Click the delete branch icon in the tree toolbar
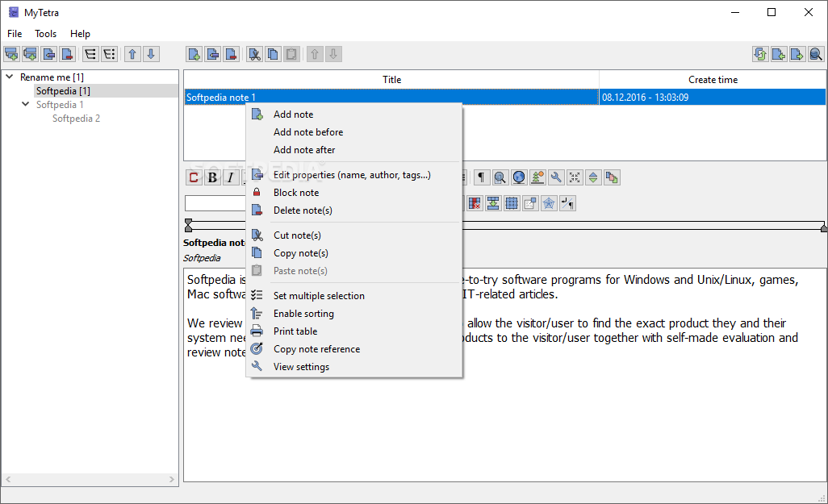Viewport: 828px width, 504px height. tap(67, 54)
